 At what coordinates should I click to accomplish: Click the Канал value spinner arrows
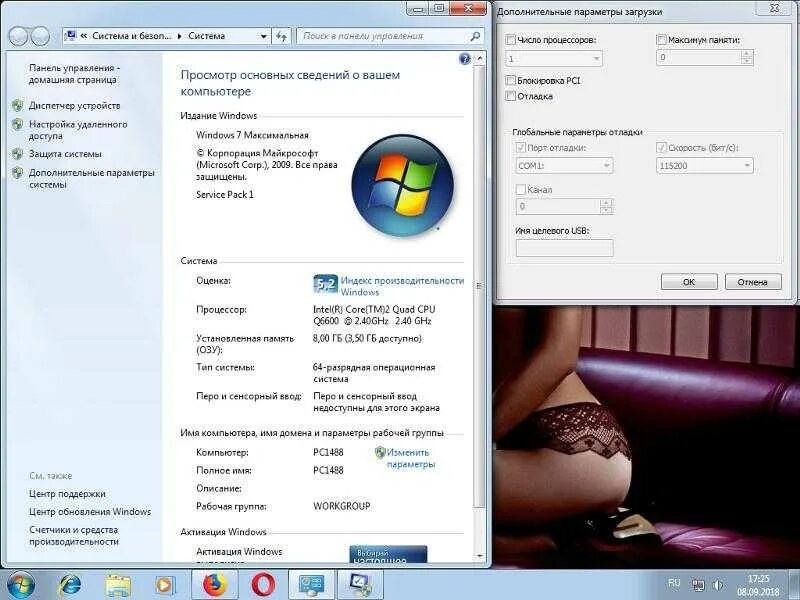pos(606,206)
